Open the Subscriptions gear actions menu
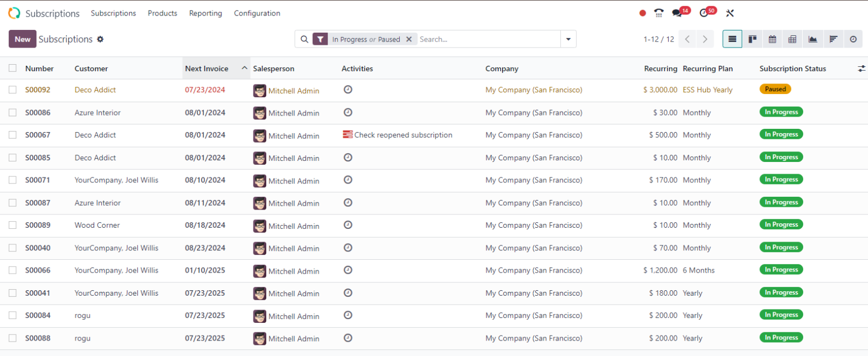 click(100, 39)
